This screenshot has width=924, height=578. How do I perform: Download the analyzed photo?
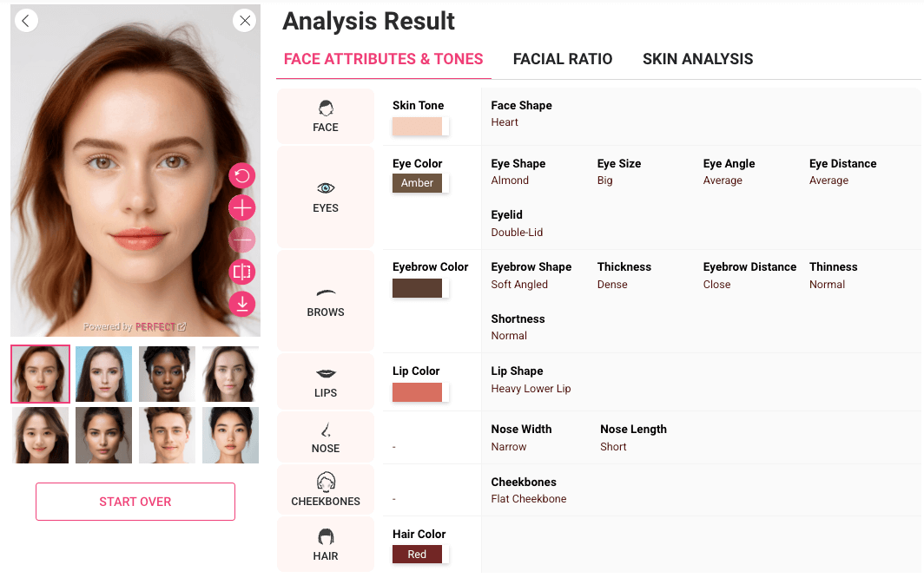[241, 304]
